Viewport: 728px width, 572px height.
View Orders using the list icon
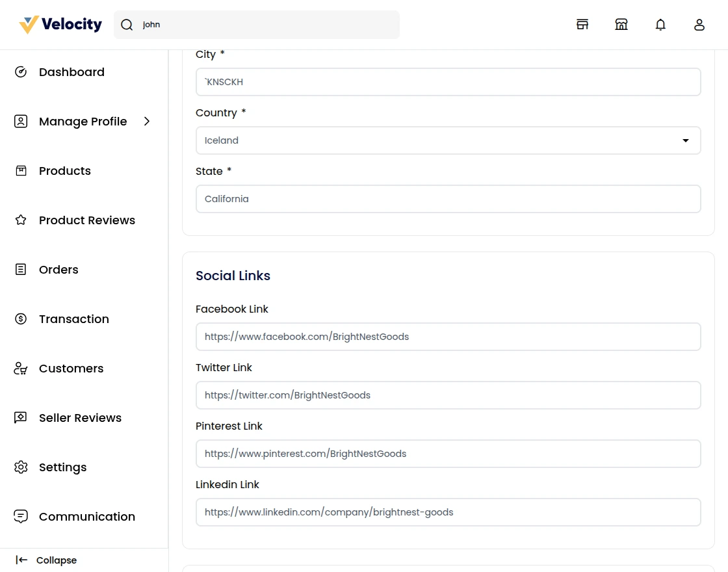pyautogui.click(x=21, y=269)
